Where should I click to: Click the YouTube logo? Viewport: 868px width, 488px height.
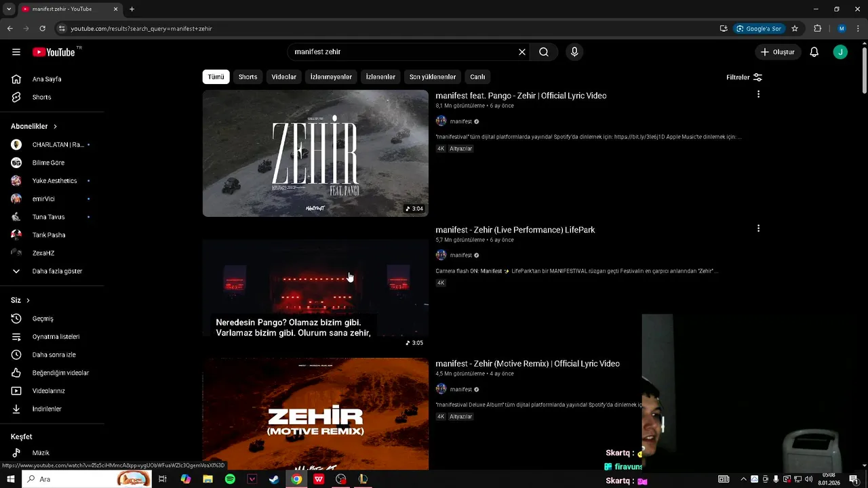(54, 52)
